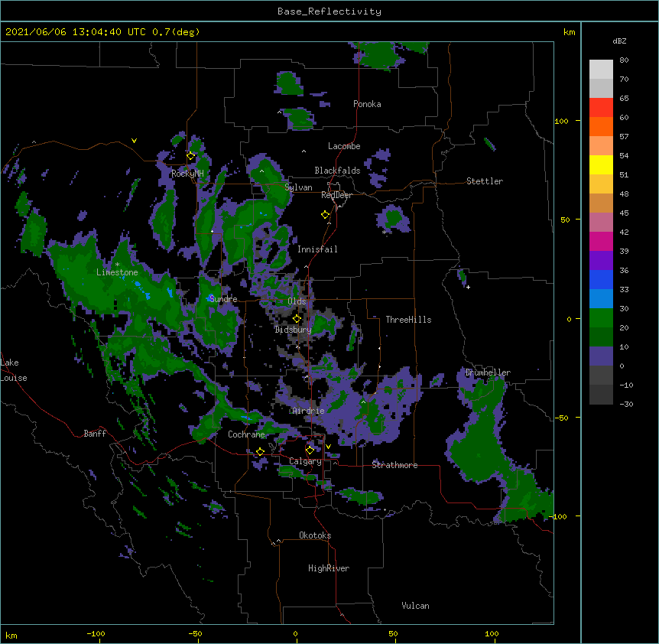Click the yellow v marker northwest of RockyMH
This screenshot has width=659, height=644.
click(x=134, y=141)
